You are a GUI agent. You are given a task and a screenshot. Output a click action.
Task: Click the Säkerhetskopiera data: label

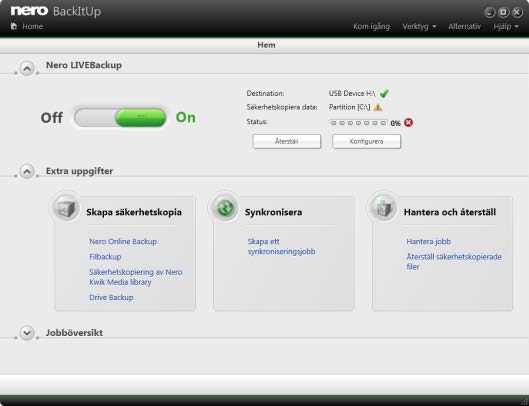(x=282, y=107)
